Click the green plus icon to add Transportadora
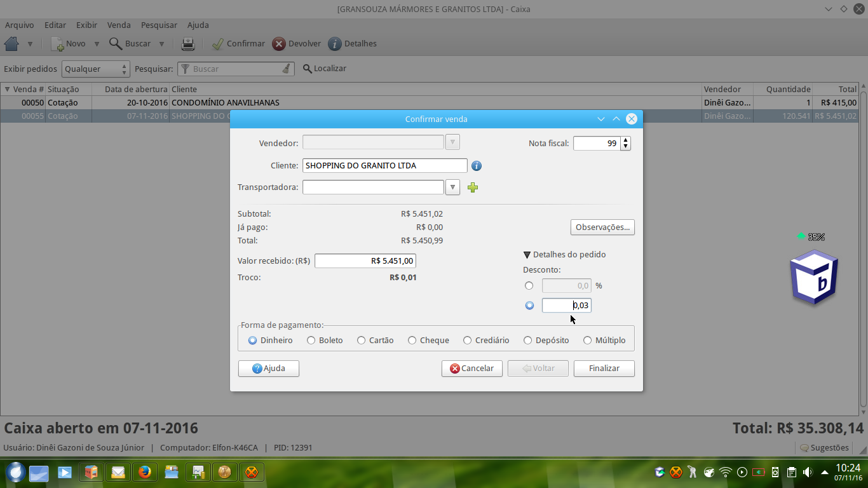The width and height of the screenshot is (868, 488). coord(472,187)
